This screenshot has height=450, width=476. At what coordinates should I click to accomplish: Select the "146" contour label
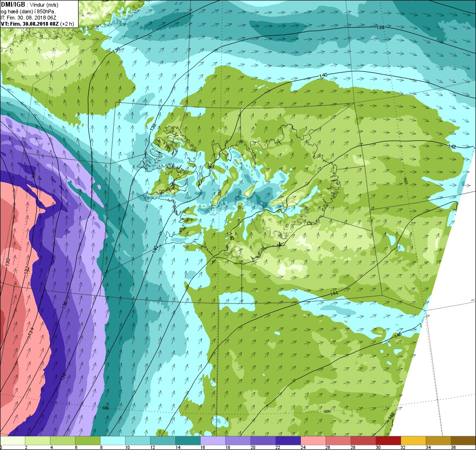coord(397,335)
